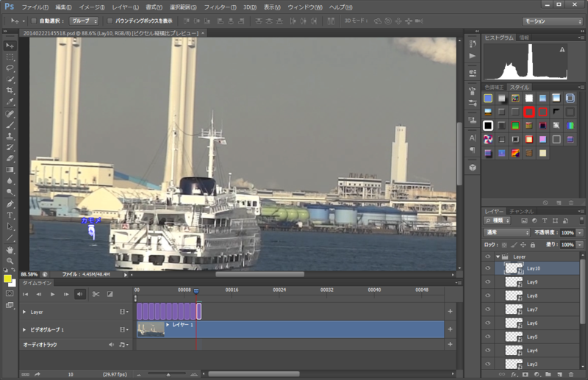Mute the audio track speaker icon
This screenshot has width=588, height=380.
[112, 345]
